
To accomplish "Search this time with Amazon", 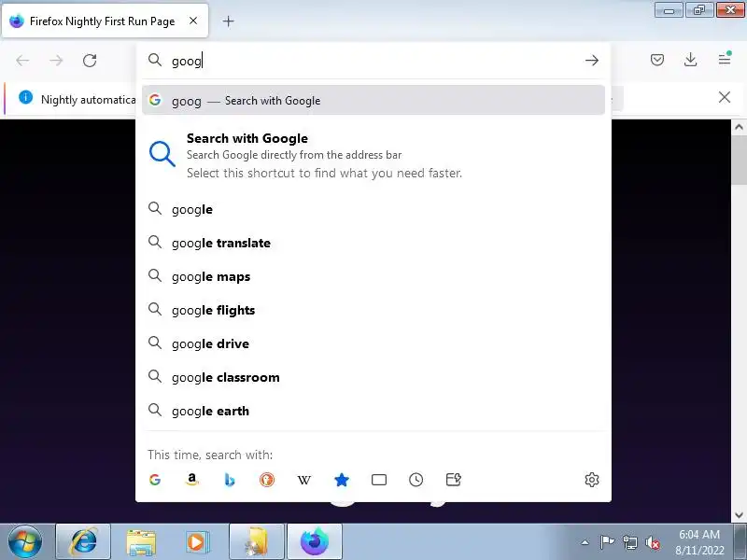I will (192, 480).
